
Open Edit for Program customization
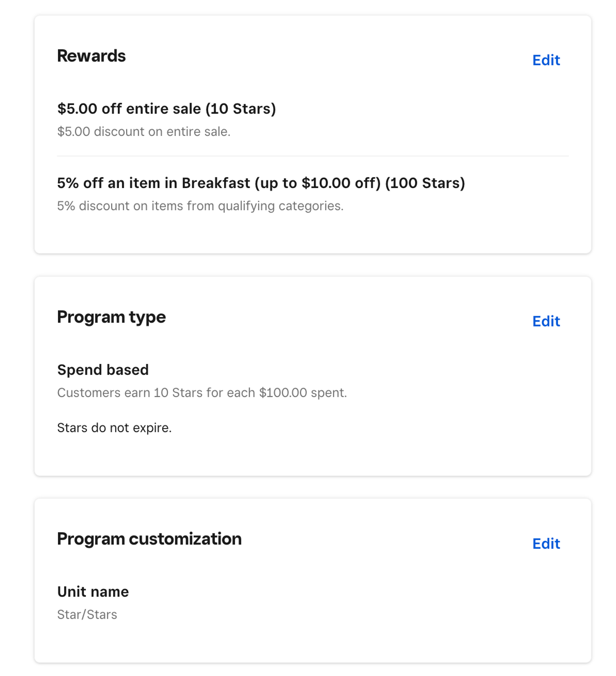546,544
